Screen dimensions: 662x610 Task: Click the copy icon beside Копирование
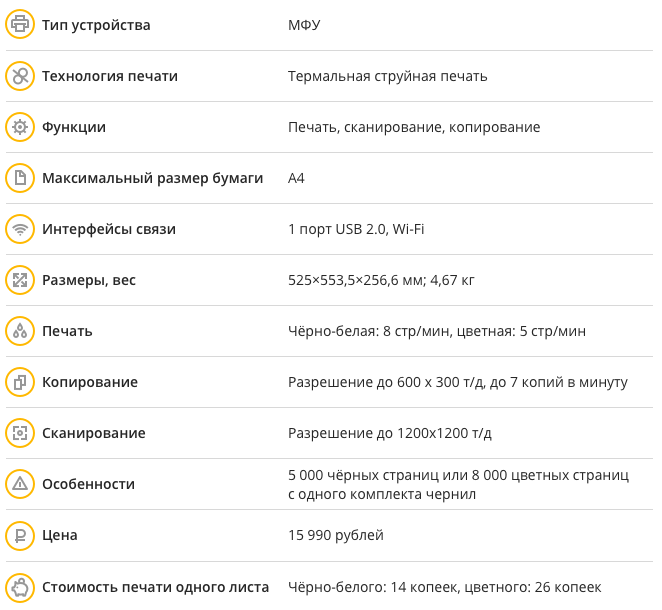click(x=19, y=382)
